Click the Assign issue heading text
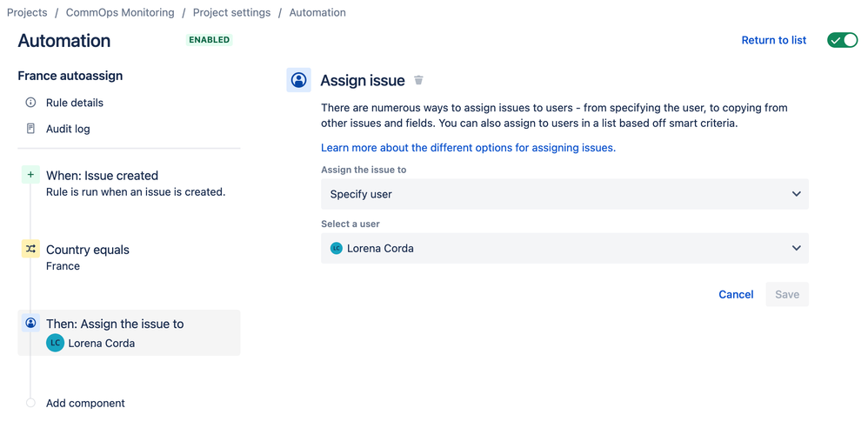 (363, 81)
